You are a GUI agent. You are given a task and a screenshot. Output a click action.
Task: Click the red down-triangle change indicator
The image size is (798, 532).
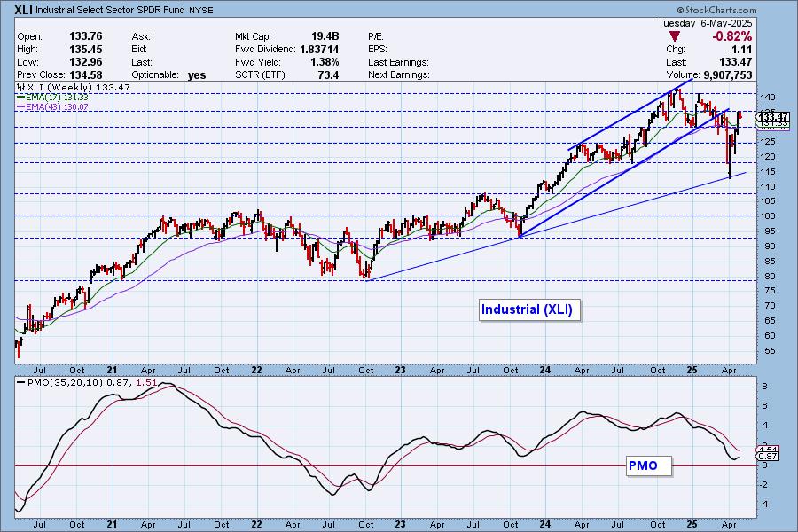coord(675,36)
